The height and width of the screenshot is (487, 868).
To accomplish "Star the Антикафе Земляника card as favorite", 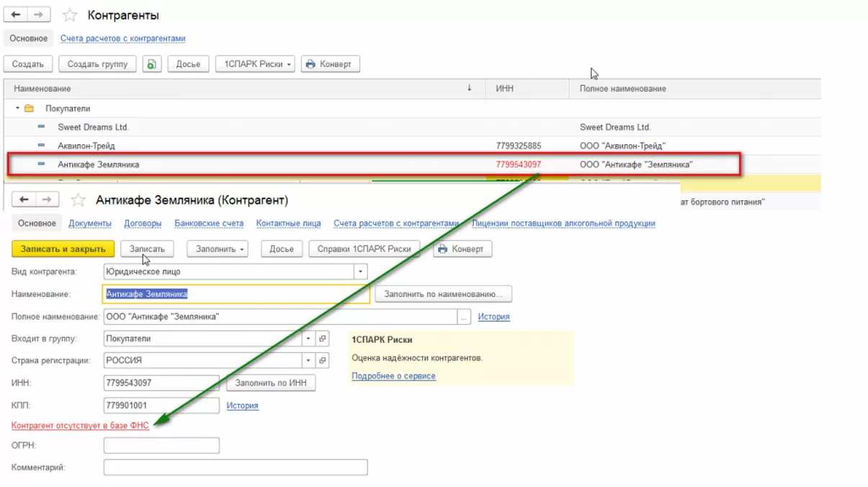I will [79, 200].
